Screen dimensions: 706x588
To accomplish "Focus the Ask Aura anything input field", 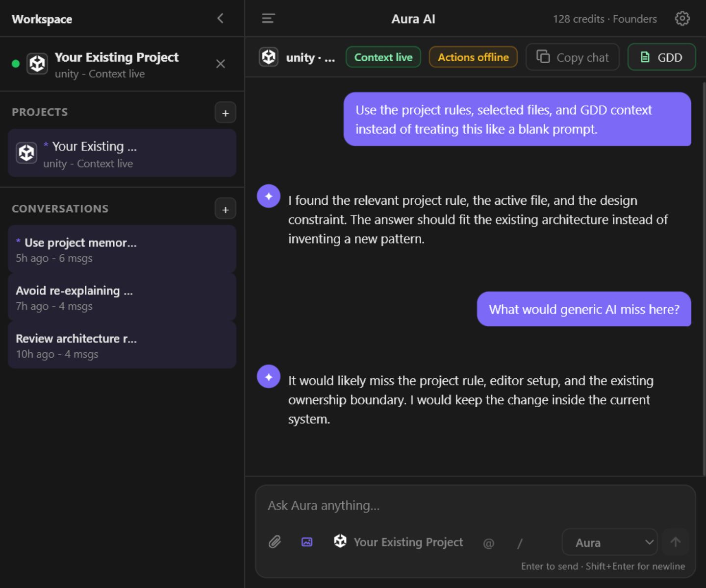I will [476, 505].
